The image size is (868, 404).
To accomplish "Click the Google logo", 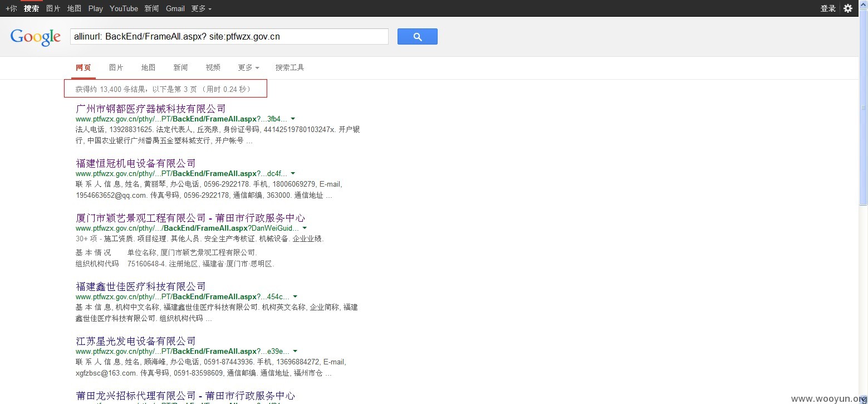I will click(36, 37).
